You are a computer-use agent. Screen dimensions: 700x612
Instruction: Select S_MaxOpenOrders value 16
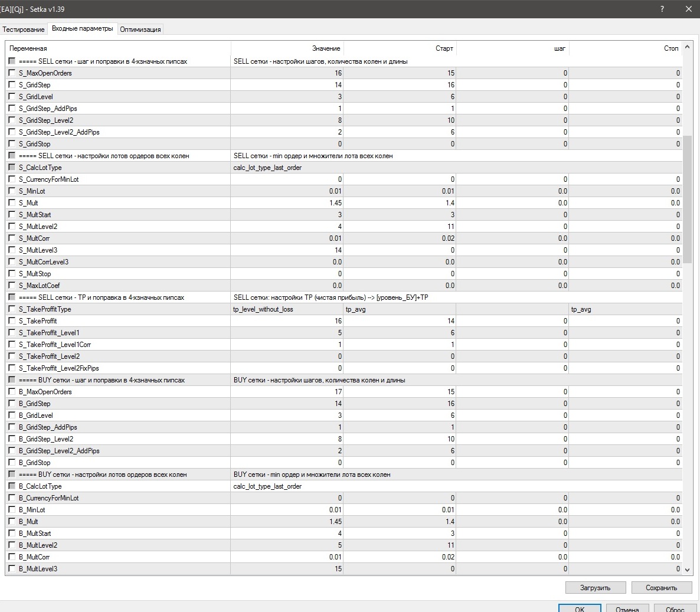287,73
